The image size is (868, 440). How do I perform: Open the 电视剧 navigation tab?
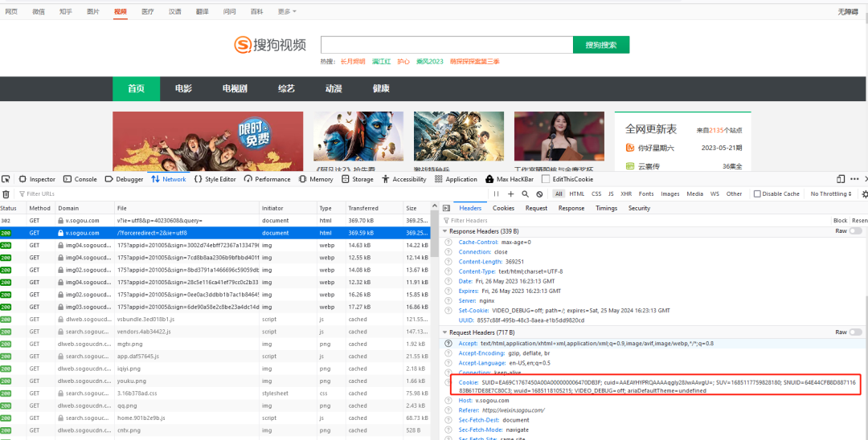coord(235,88)
